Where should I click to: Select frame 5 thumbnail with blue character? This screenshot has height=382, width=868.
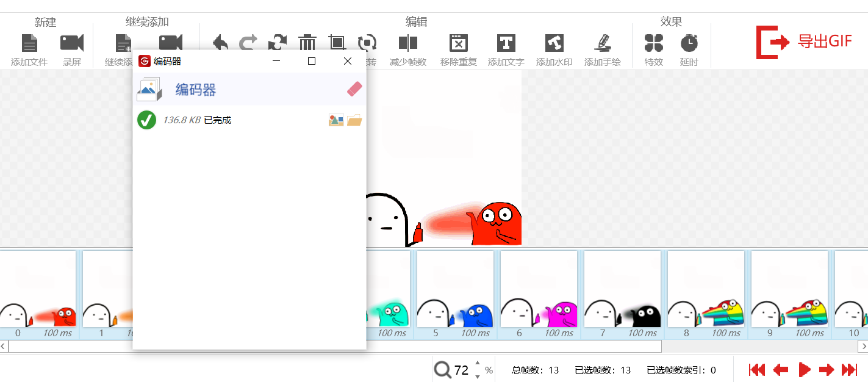coord(455,293)
